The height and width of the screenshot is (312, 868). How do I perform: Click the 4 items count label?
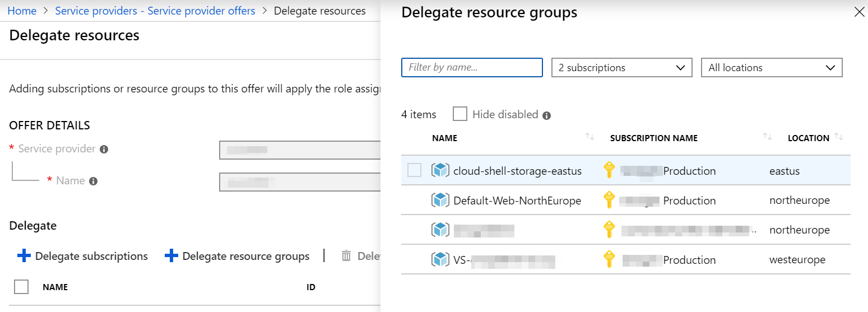419,114
